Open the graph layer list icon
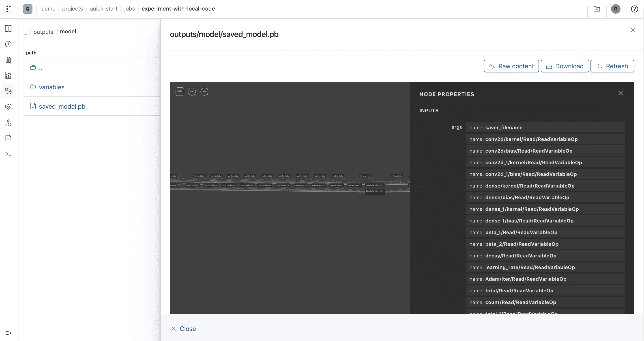 coord(180,92)
